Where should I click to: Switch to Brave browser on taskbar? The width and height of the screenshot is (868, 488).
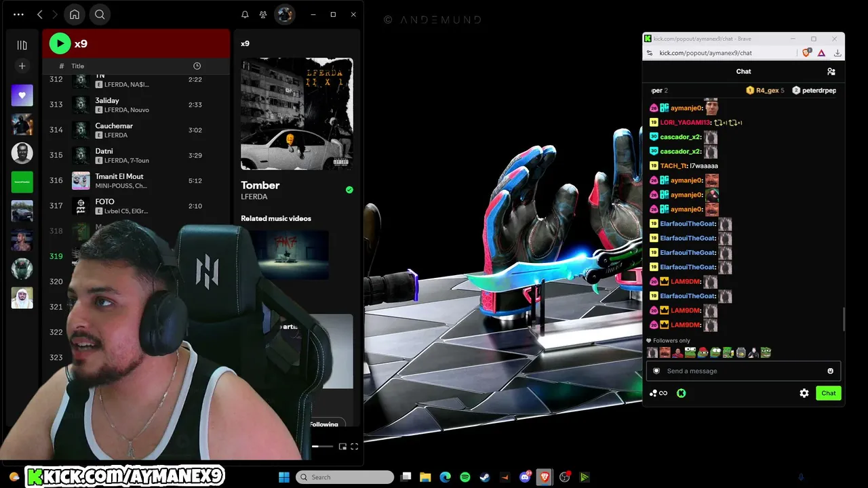pos(545,477)
